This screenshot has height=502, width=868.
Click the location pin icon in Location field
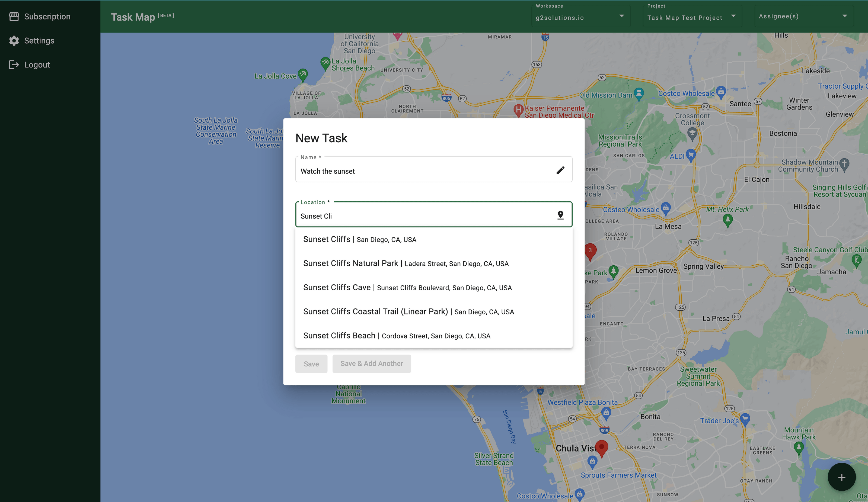pos(560,214)
